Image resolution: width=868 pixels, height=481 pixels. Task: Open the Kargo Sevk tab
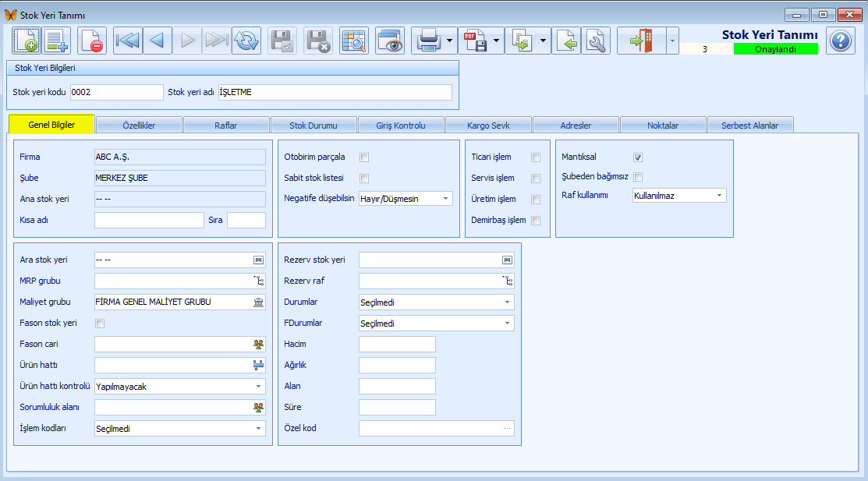[488, 126]
